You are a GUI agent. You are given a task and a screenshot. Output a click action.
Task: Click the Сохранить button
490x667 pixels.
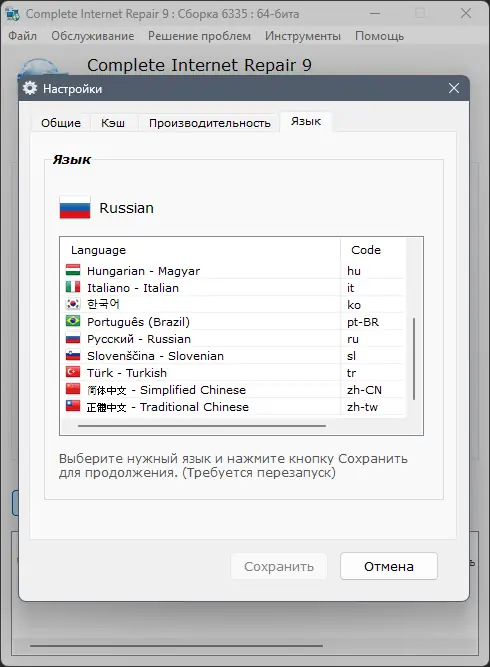pos(279,566)
